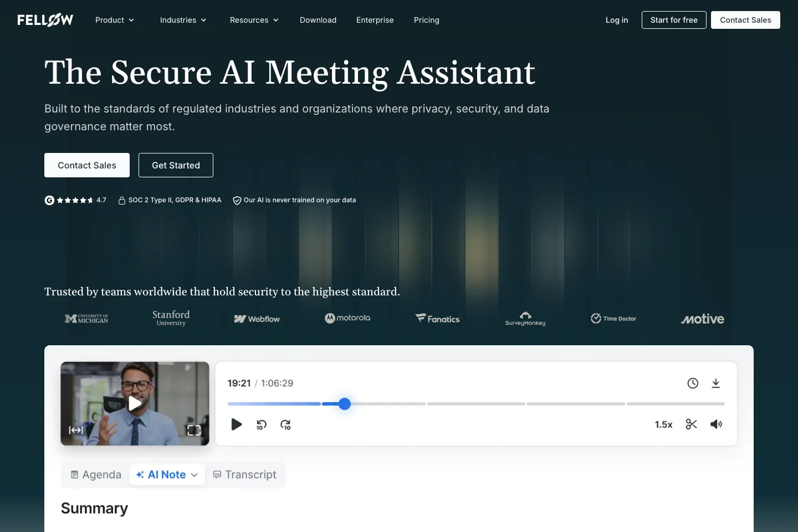The width and height of the screenshot is (798, 532).
Task: Open the clock history icon
Action: click(693, 383)
